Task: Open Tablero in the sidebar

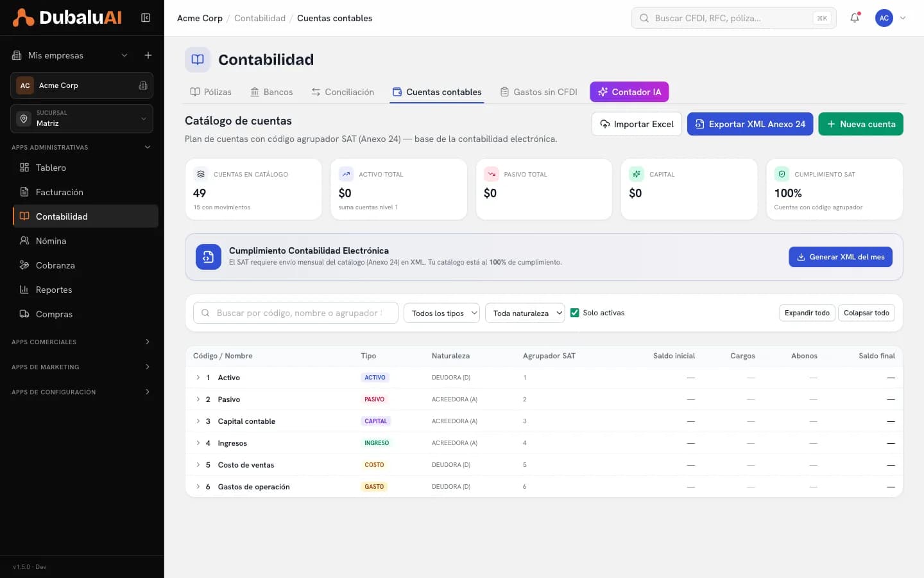Action: (85, 168)
